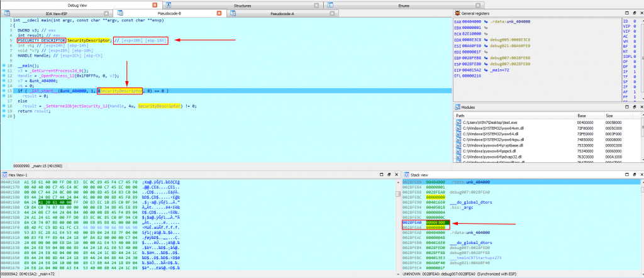Close the IDA View-EIP tab

tap(107, 14)
